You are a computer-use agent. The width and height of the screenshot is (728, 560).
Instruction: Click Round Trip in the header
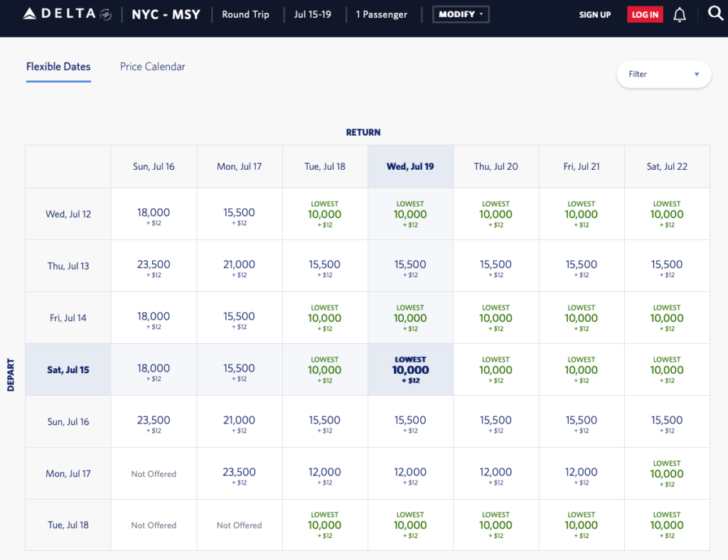[x=245, y=14]
